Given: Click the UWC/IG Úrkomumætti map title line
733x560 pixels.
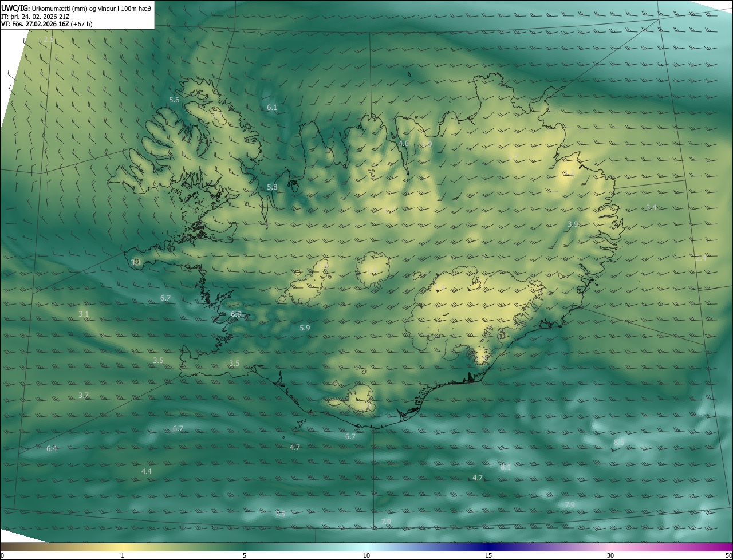Looking at the screenshot, I should 76,8.
